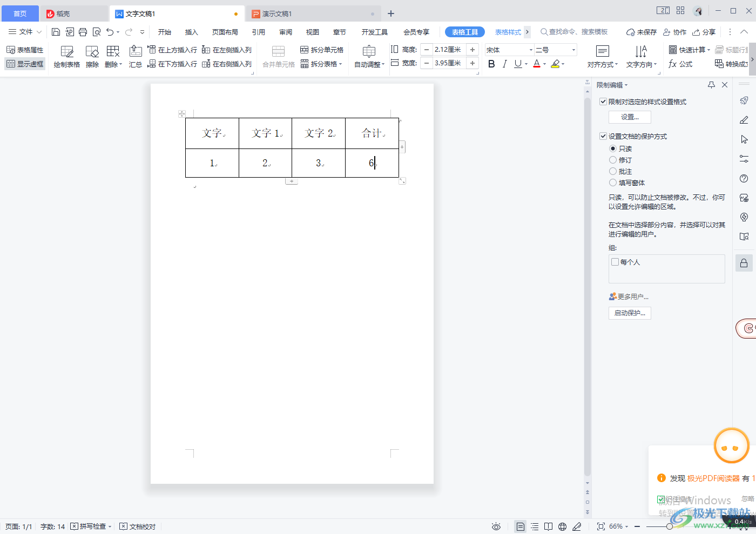Screen dimensions: 756x534
Task: Click the lock icon in right sidebar
Action: (x=744, y=263)
